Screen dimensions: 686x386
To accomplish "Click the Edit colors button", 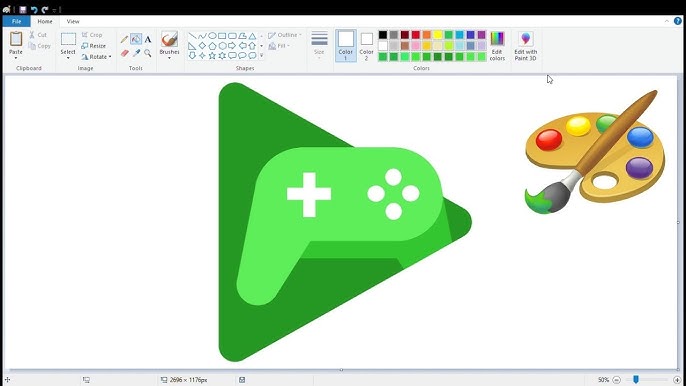I will point(497,46).
